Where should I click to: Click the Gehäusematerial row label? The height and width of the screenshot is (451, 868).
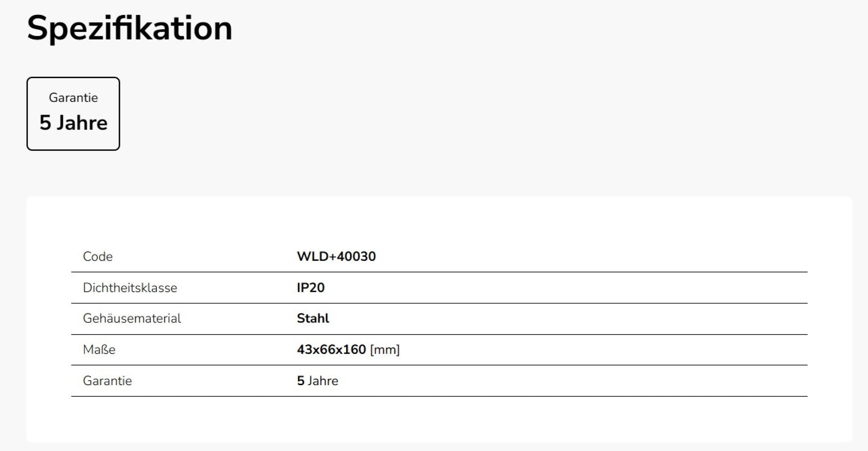coord(132,318)
